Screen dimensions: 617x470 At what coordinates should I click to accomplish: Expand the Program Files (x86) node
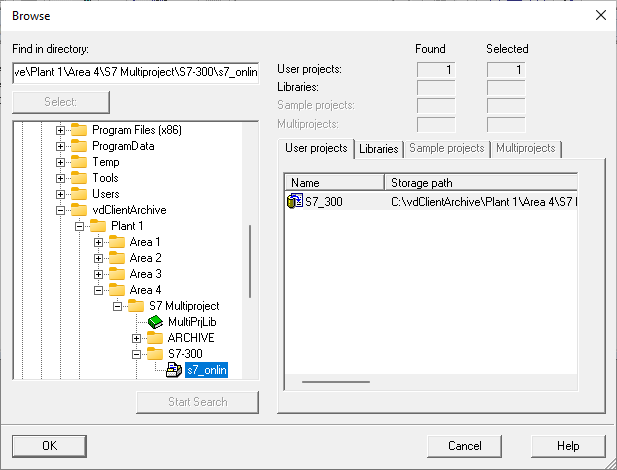[60, 130]
